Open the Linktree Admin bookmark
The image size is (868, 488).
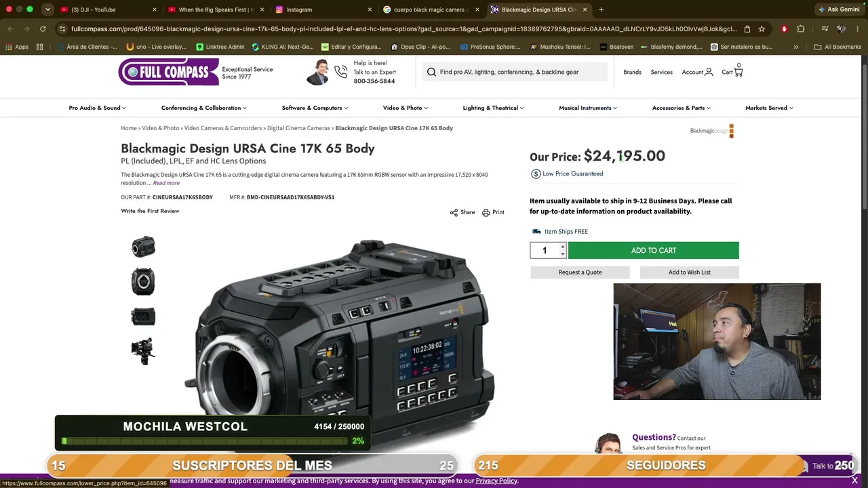click(x=220, y=47)
